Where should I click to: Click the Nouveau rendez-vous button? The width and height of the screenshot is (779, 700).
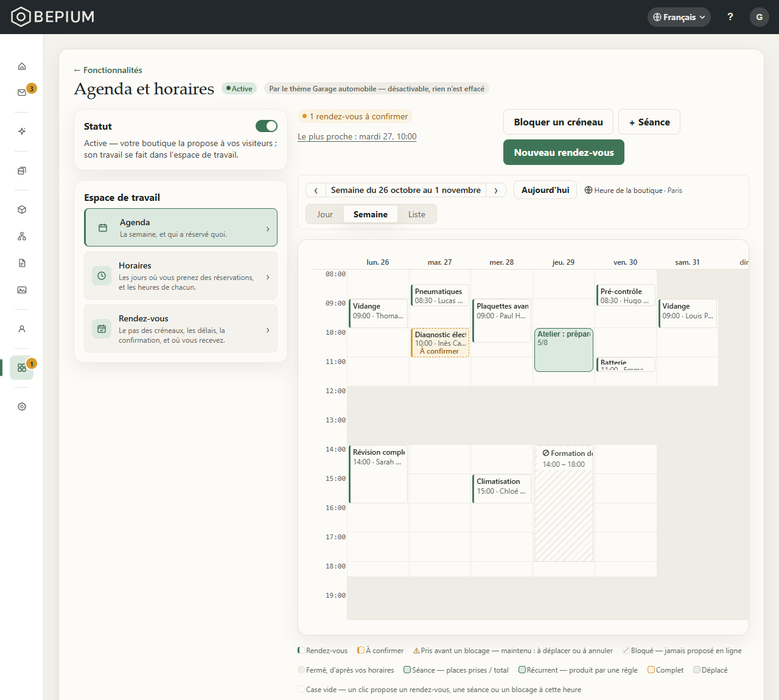564,153
